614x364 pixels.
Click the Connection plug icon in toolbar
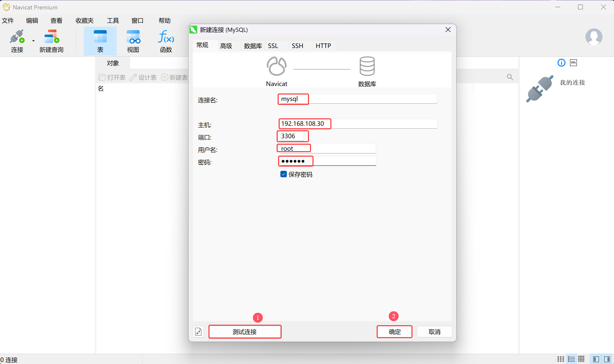pos(17,37)
